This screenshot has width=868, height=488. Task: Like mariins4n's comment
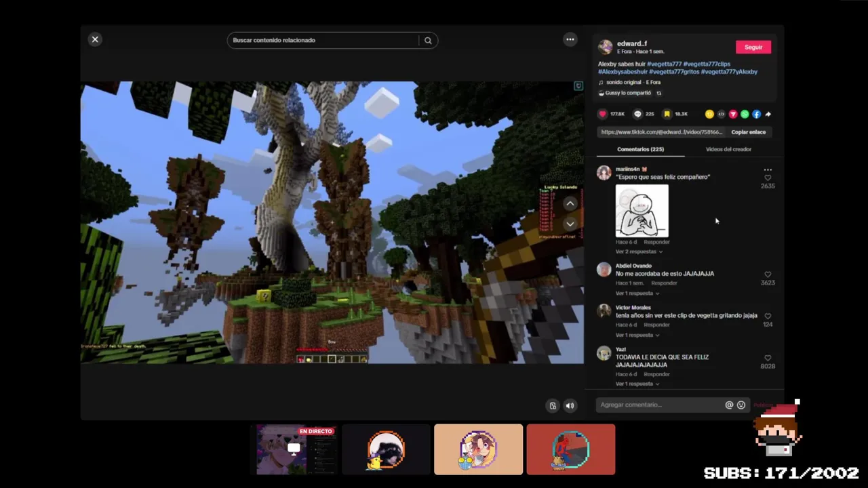(768, 178)
